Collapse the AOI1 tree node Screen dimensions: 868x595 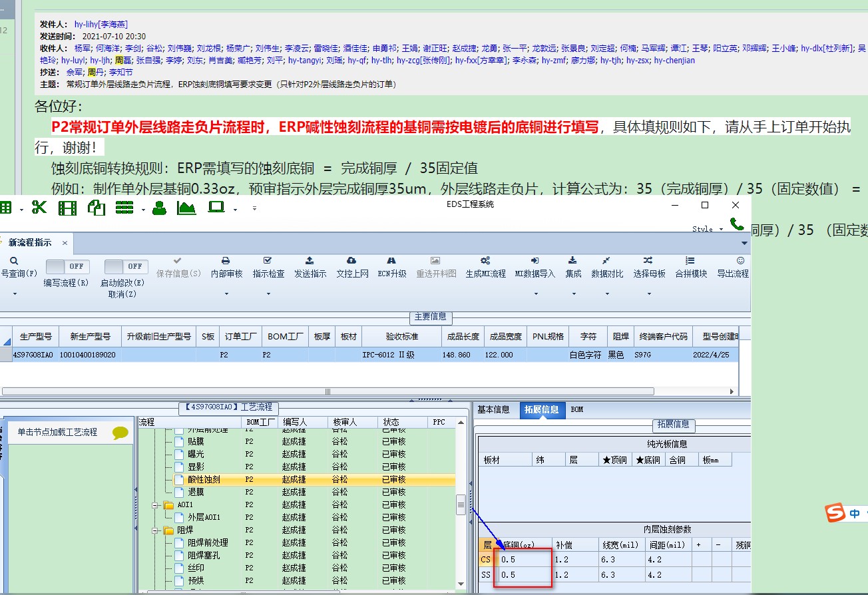(x=156, y=505)
